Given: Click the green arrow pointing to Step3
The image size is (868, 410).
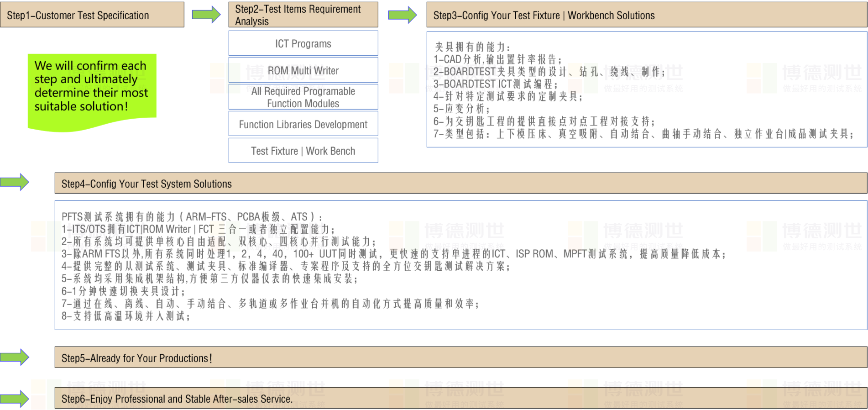Looking at the screenshot, I should click(x=402, y=15).
